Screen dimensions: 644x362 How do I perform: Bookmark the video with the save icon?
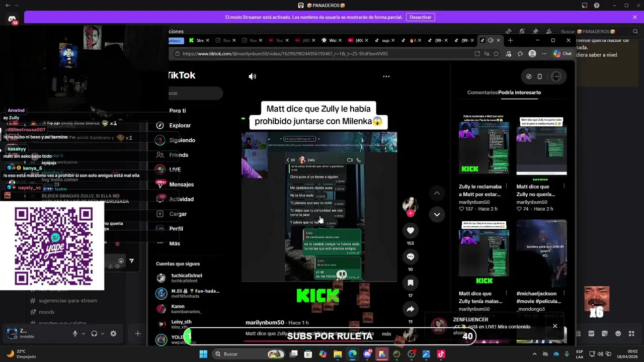411,283
